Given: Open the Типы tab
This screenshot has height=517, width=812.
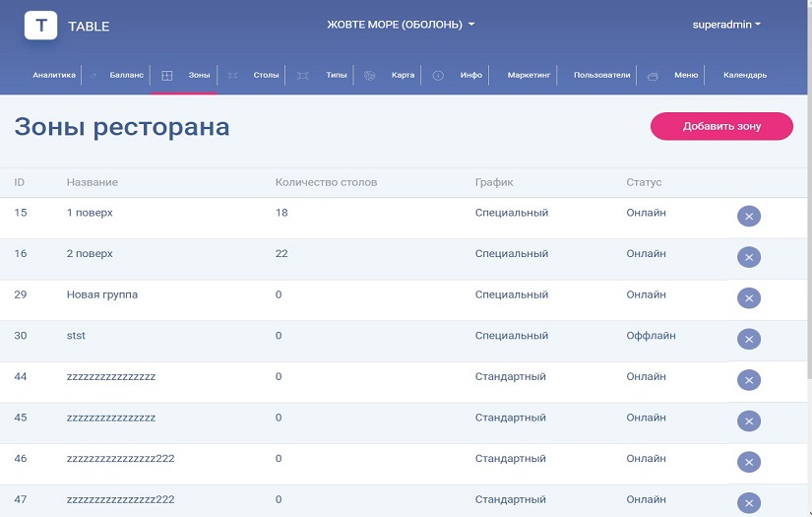Looking at the screenshot, I should [x=336, y=75].
